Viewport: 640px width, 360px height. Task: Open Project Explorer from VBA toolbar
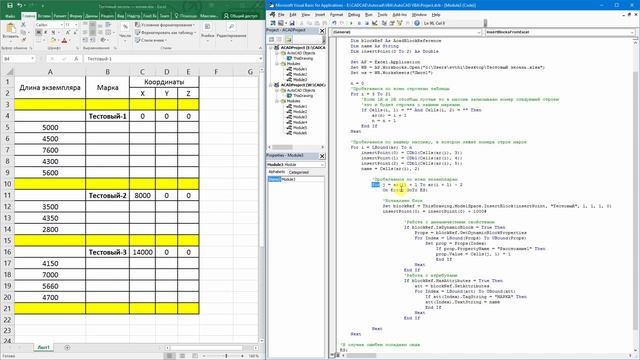point(384,23)
